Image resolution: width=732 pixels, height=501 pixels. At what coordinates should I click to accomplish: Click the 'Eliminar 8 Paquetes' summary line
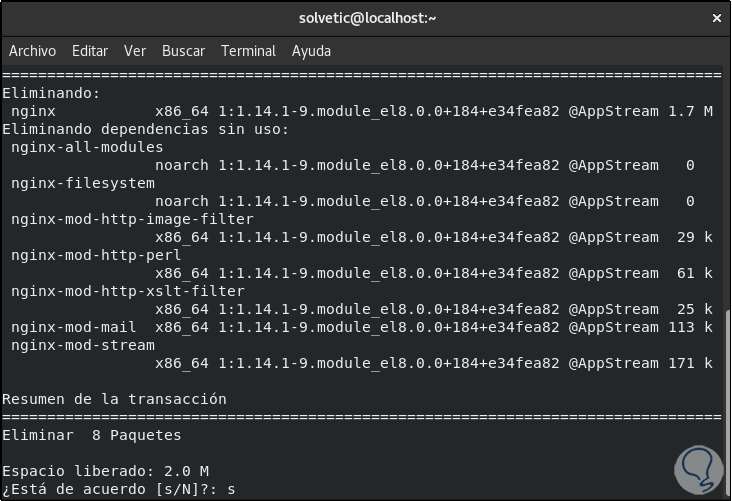92,435
